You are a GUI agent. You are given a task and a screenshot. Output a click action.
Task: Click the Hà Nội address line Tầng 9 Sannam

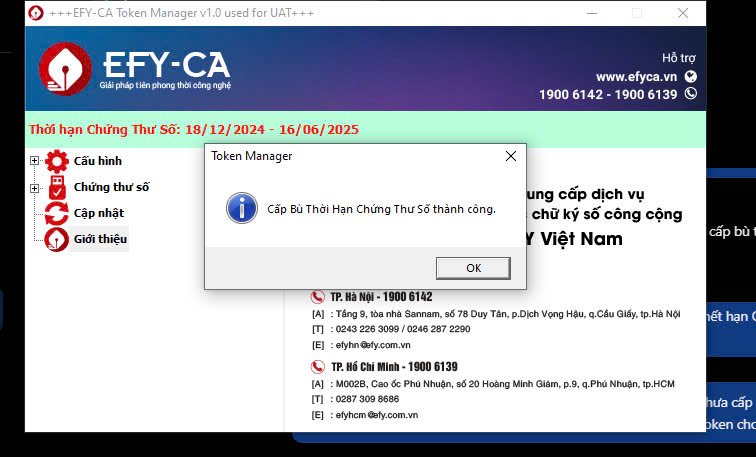[508, 314]
